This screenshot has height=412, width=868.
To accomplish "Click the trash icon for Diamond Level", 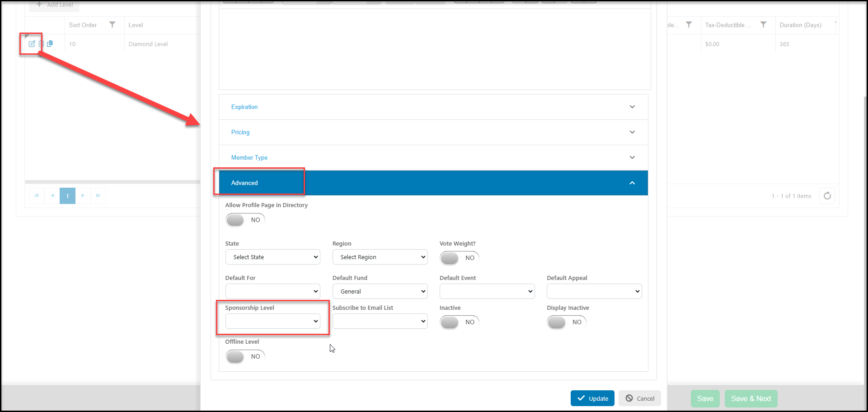I will (41, 44).
